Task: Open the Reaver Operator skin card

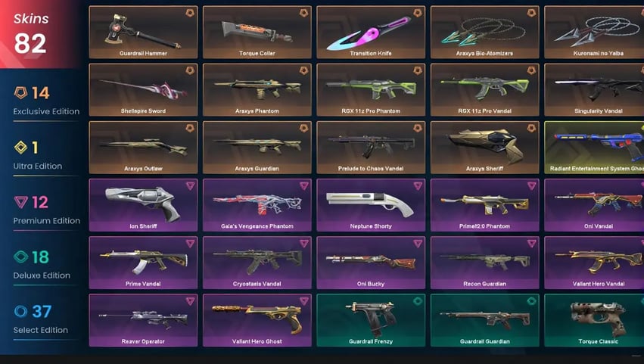Action: [143, 320]
